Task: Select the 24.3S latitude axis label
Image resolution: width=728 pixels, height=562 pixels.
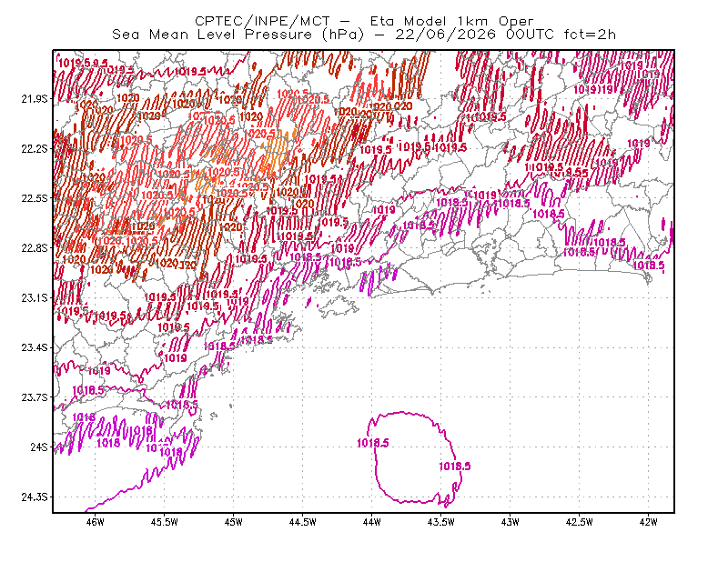Action: (35, 497)
